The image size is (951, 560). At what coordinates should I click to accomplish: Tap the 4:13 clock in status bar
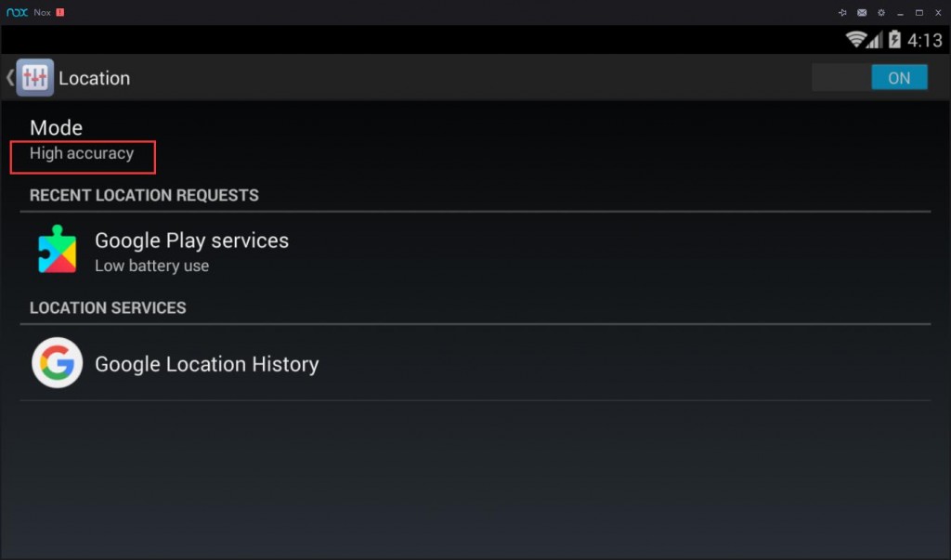coord(924,40)
